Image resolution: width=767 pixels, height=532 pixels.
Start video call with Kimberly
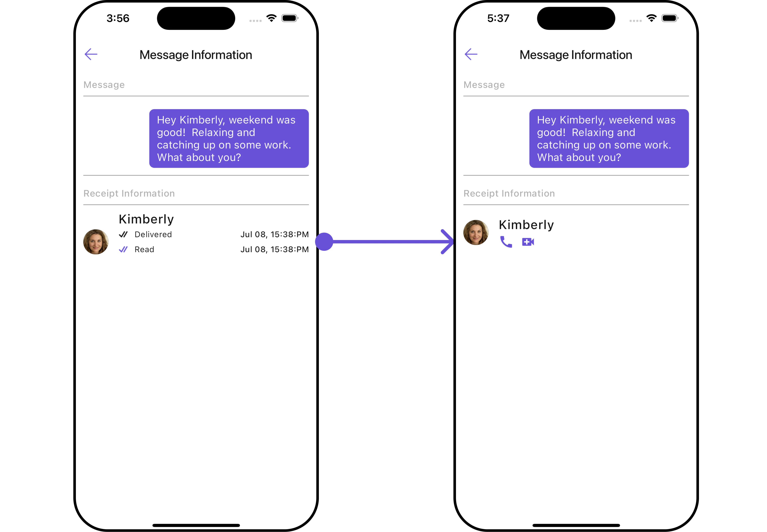point(528,242)
